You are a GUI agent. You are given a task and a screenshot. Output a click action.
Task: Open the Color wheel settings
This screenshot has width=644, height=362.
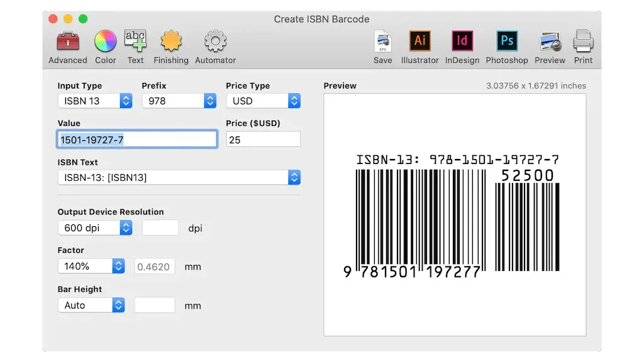(x=106, y=47)
